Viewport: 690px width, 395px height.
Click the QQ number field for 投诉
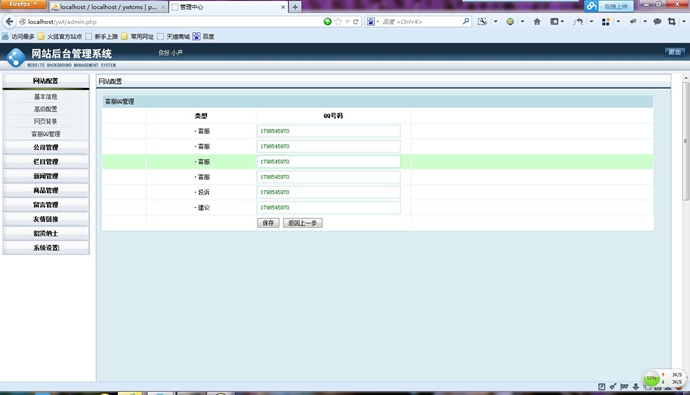click(x=328, y=192)
